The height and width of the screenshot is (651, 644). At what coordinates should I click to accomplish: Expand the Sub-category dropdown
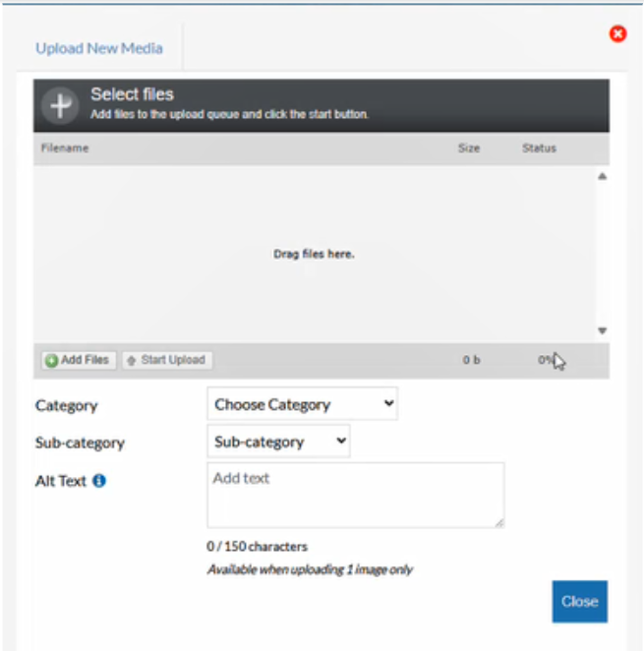(x=278, y=442)
